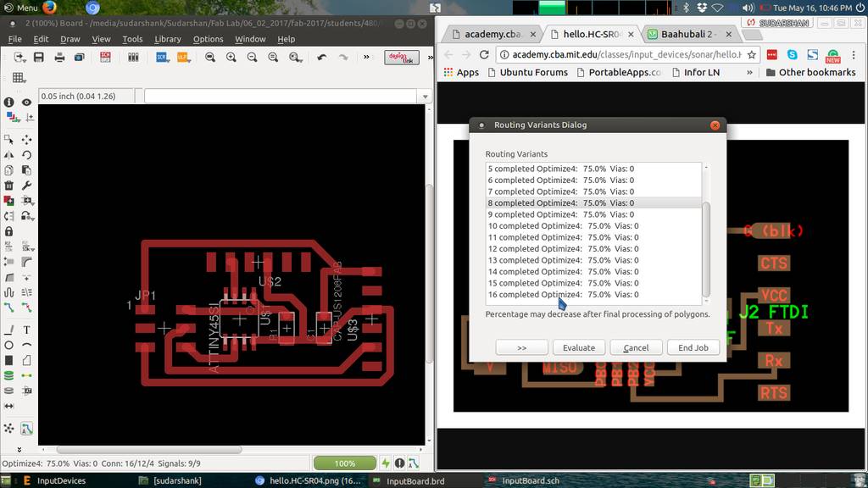Click the designlink button
Screen dimensions: 868x488
tap(402, 57)
